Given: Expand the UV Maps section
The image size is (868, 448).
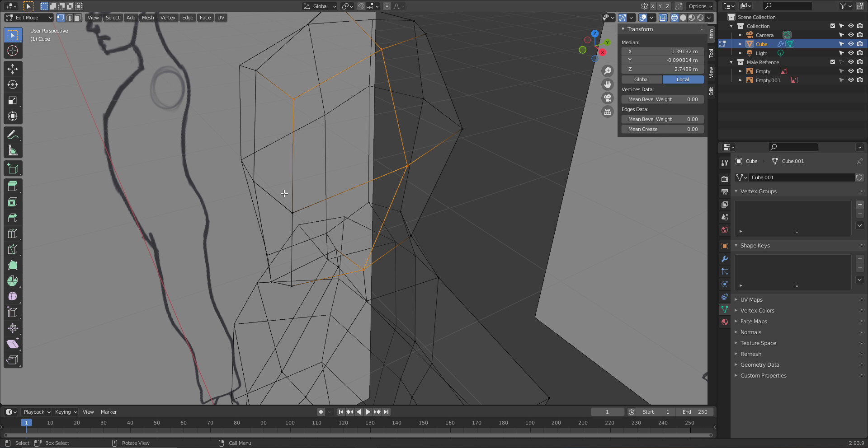Looking at the screenshot, I should click(x=750, y=299).
